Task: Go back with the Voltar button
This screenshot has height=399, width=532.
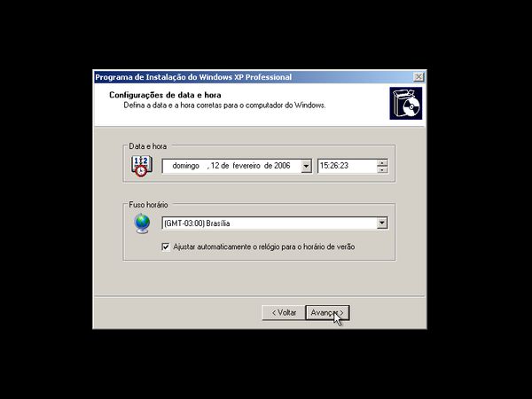Action: (x=284, y=312)
